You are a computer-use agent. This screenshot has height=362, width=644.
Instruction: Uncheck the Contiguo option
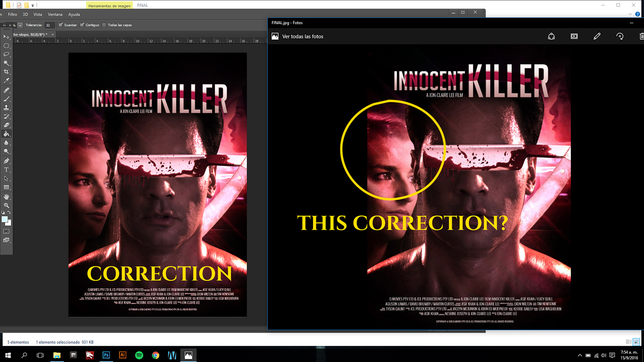82,25
